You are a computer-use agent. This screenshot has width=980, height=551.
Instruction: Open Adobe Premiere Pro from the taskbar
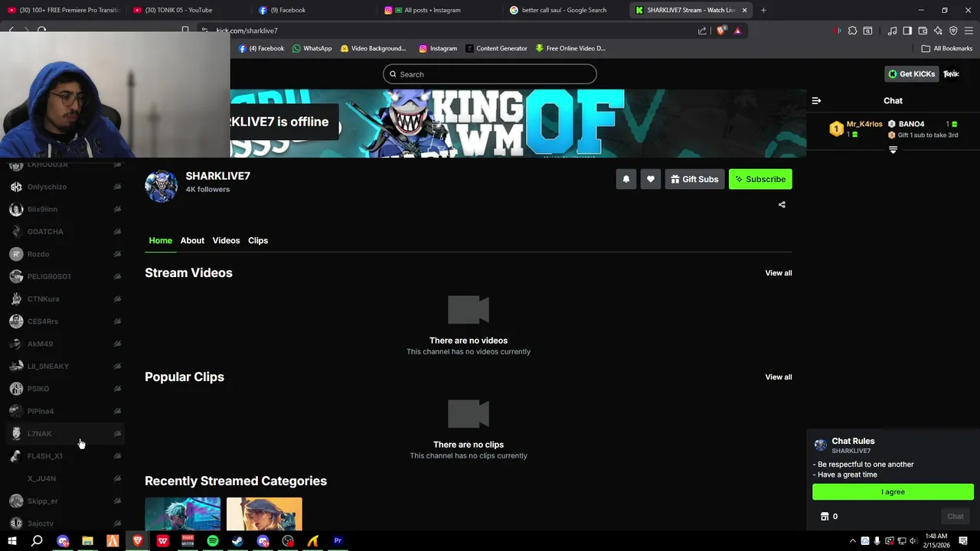[x=338, y=541]
